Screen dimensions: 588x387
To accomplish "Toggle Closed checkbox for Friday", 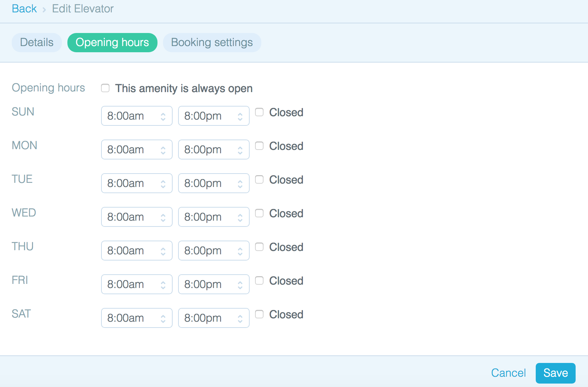I will [x=259, y=280].
